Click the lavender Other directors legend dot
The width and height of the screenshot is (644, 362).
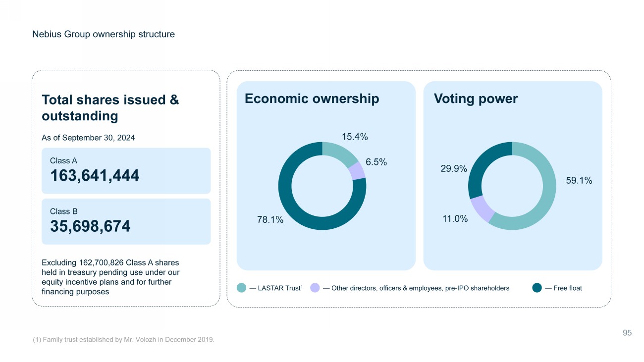(x=315, y=288)
